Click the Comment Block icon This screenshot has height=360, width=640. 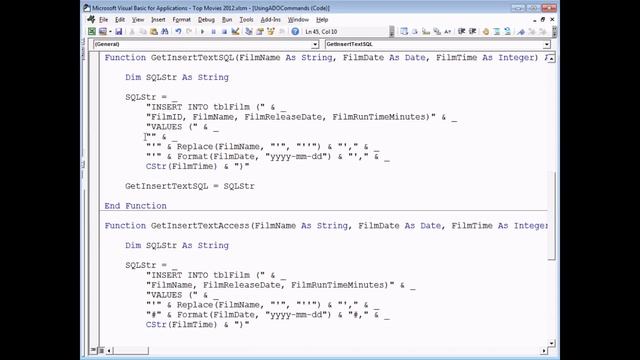click(497, 31)
